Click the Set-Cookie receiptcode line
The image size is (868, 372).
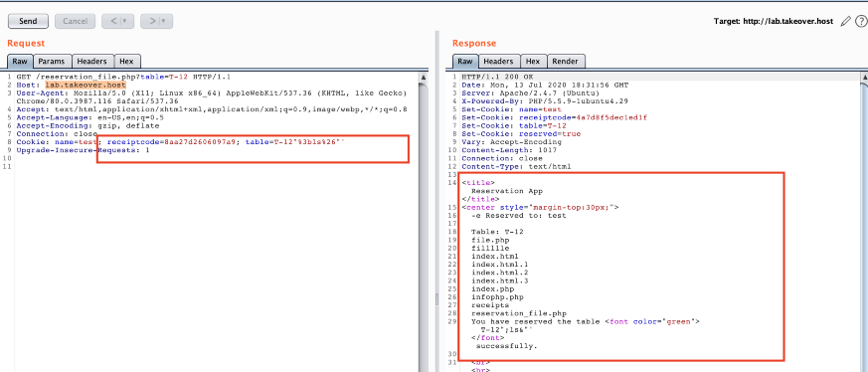554,117
